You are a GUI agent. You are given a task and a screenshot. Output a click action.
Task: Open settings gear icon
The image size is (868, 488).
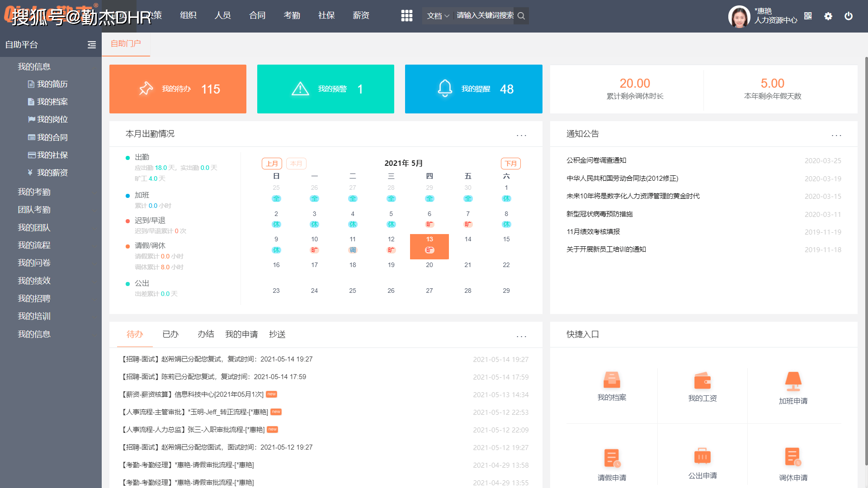pyautogui.click(x=828, y=16)
